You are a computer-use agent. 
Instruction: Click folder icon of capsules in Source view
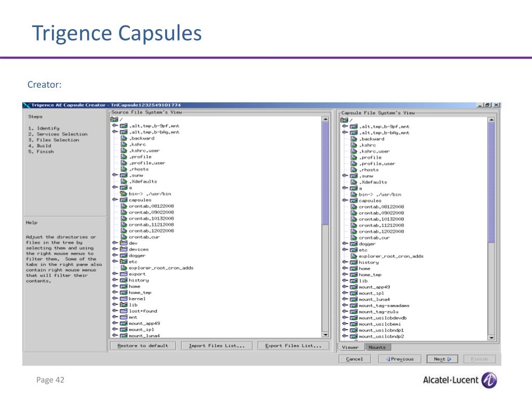[x=124, y=200]
